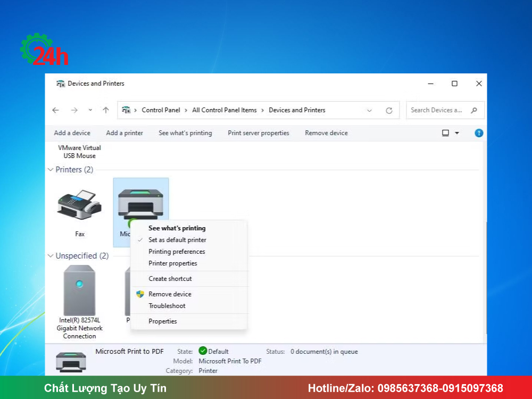Click the Model value Microsoft Print To PDF
Viewport: 532px width, 399px height.
(230, 361)
